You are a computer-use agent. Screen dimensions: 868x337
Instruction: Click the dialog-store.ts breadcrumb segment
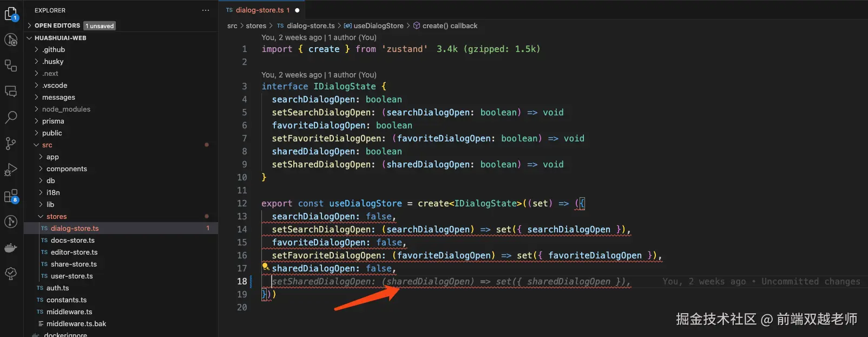tap(311, 25)
